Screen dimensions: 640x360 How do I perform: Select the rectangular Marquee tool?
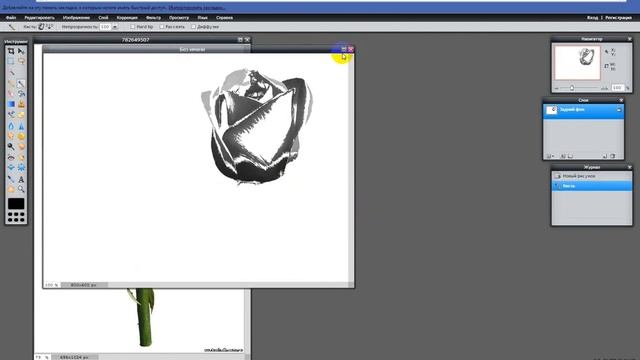[x=11, y=61]
